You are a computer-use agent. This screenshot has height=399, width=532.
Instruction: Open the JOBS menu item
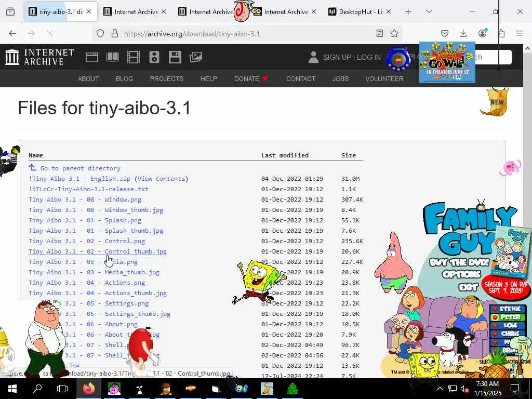(340, 79)
